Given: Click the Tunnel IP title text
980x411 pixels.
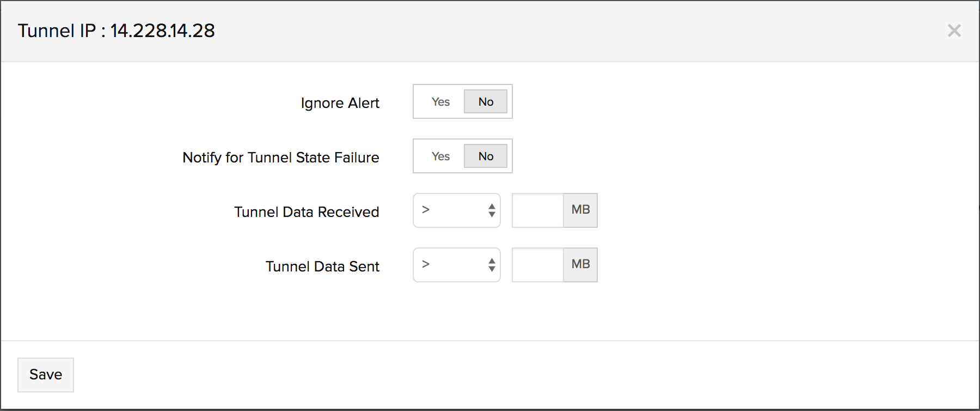Looking at the screenshot, I should 57,31.
